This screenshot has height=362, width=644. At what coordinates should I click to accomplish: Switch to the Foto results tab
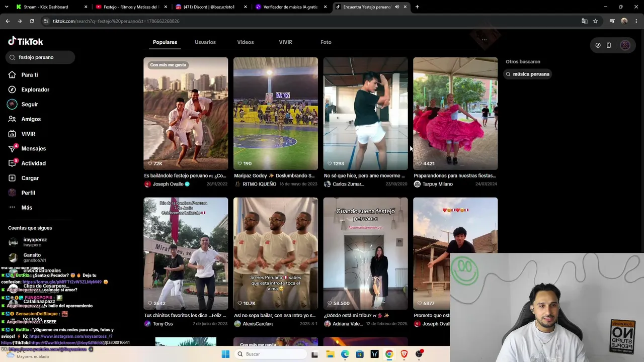pyautogui.click(x=326, y=42)
